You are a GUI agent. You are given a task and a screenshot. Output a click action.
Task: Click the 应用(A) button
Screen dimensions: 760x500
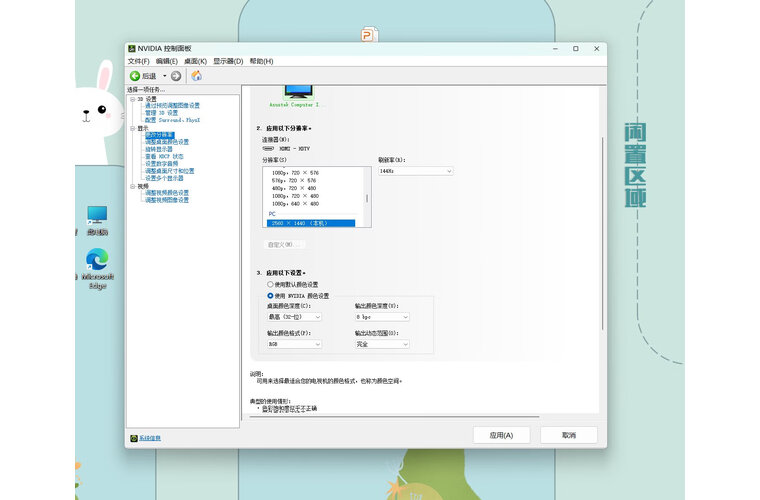(x=501, y=435)
